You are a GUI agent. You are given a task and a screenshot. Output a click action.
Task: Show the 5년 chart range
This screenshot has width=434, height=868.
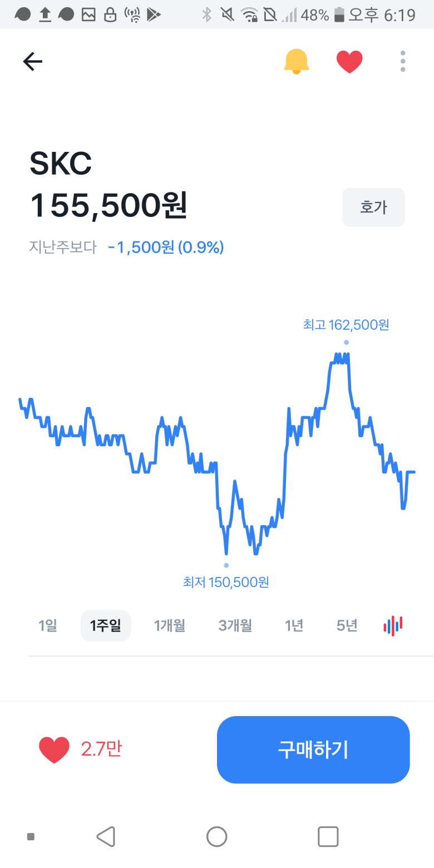pyautogui.click(x=347, y=625)
